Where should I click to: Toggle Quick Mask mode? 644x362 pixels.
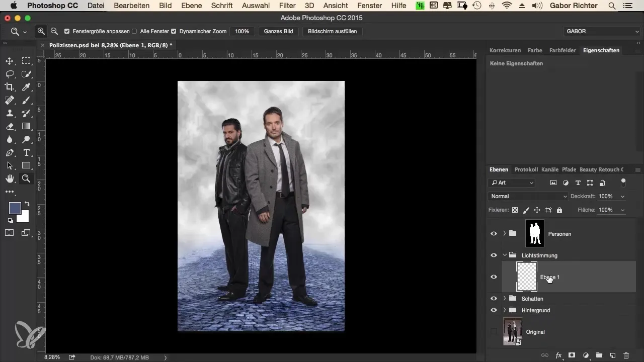(x=9, y=232)
